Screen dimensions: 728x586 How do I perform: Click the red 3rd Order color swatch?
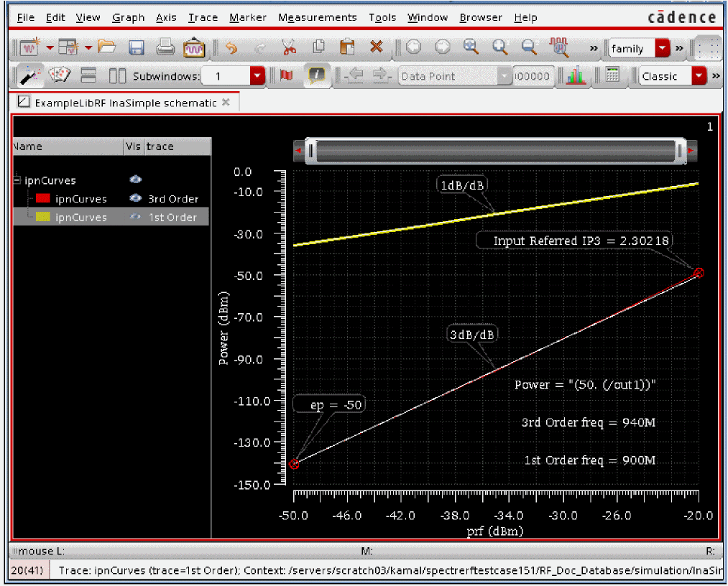[x=42, y=199]
